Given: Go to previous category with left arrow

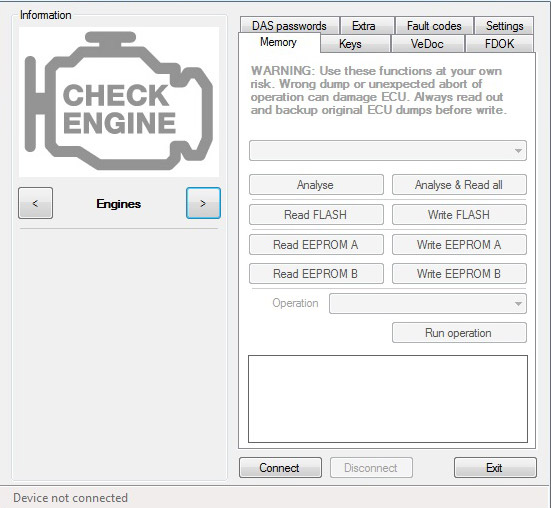Looking at the screenshot, I should [35, 203].
